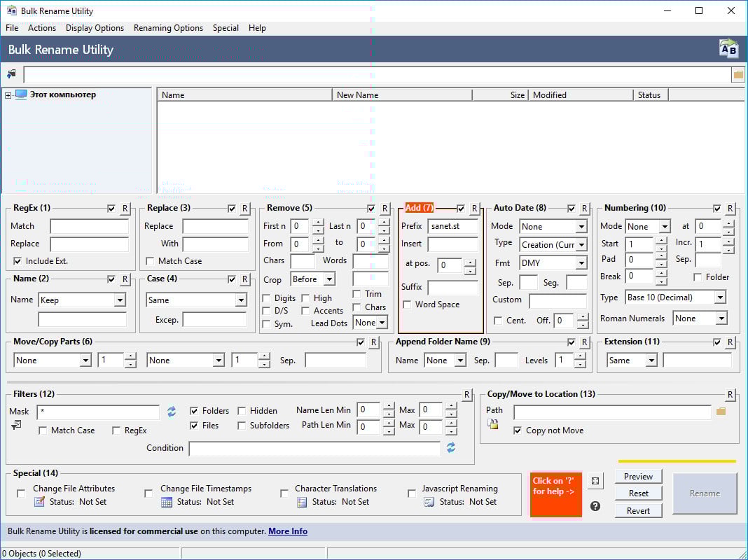Toggle the Word Space checkbox in Add section

pyautogui.click(x=406, y=304)
